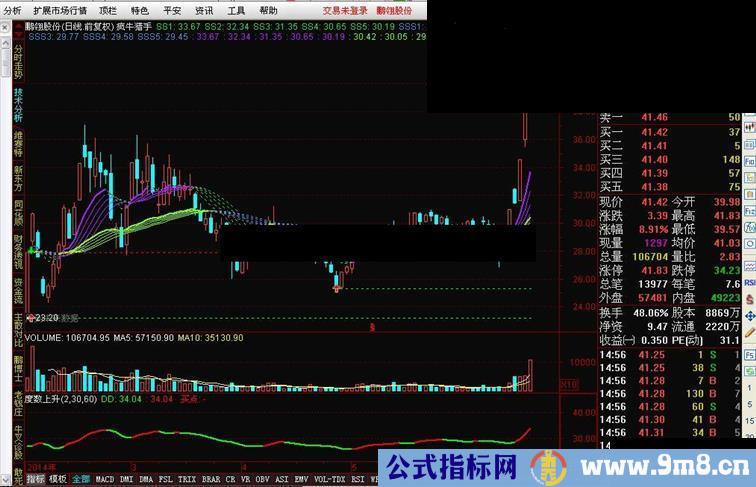Image resolution: width=756 pixels, height=487 pixels.
Task: Click the RSI icon in right toolbar
Action: tap(750, 283)
